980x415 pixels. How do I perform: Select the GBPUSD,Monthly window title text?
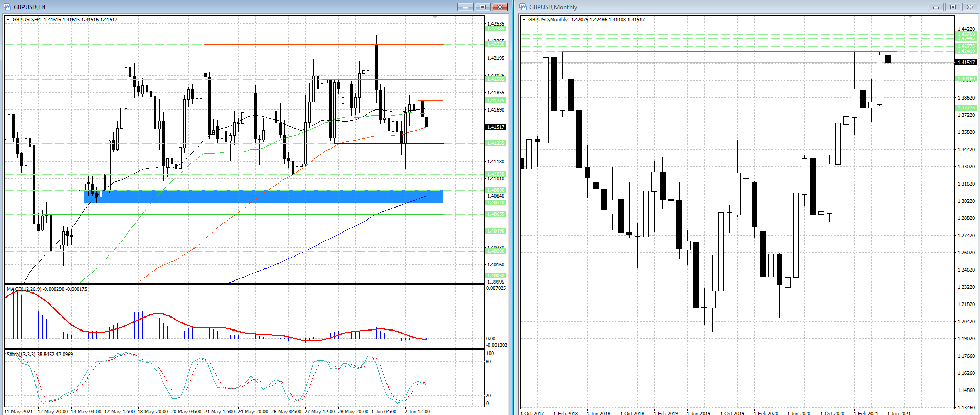pyautogui.click(x=553, y=7)
